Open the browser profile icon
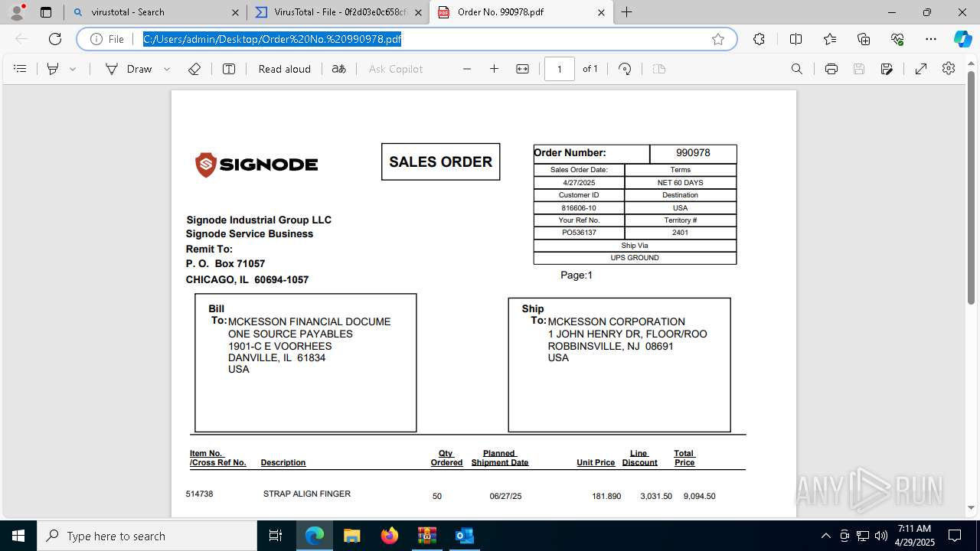The height and width of the screenshot is (551, 980). coord(17,12)
